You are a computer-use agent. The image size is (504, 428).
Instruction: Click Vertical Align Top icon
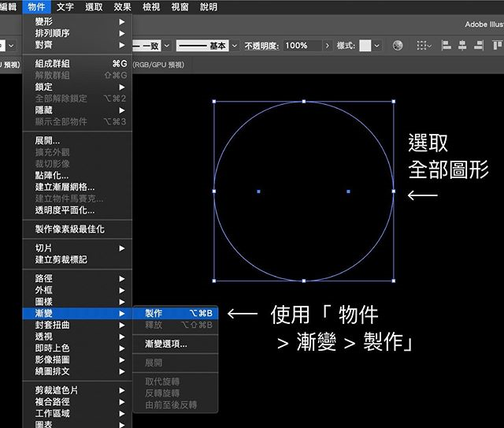click(497, 46)
